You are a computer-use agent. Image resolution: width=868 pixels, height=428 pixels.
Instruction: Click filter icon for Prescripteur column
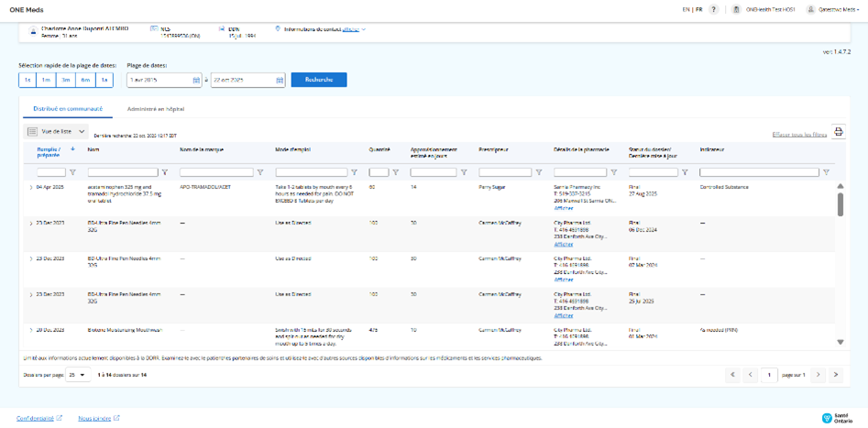coord(539,172)
